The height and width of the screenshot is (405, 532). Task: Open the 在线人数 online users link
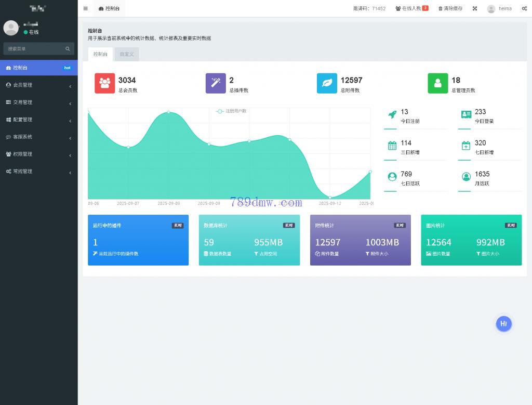(411, 8)
